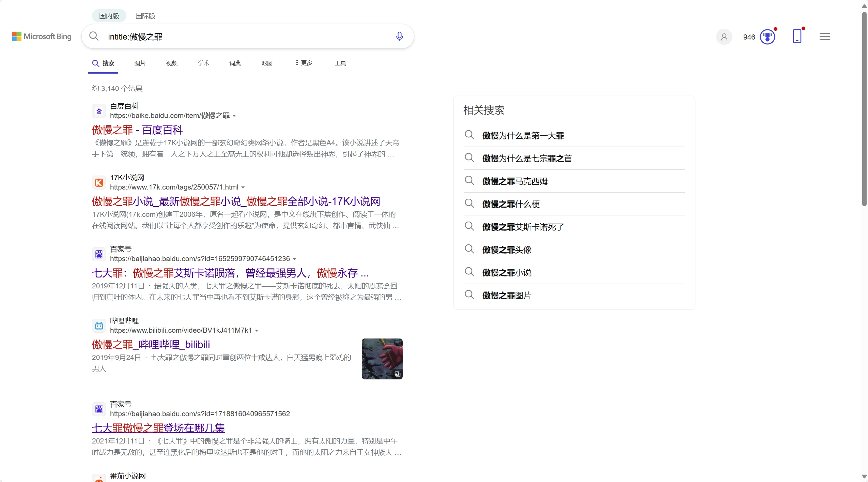Open the 17K小说网 傲慢之罪小说 result
This screenshot has height=482, width=868.
(x=236, y=201)
